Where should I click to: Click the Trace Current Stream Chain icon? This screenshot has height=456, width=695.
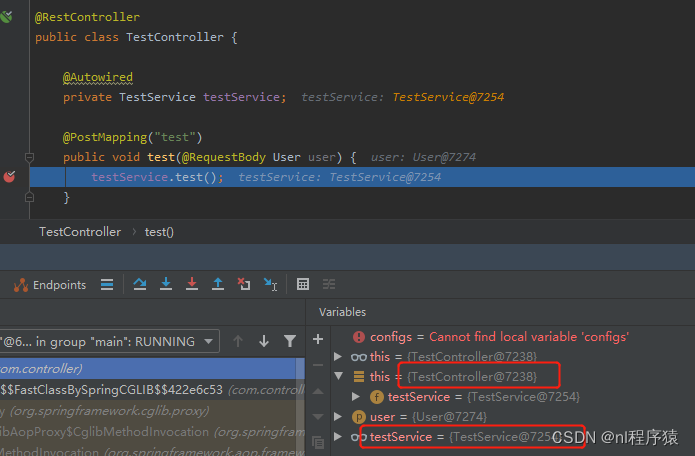pyautogui.click(x=329, y=284)
